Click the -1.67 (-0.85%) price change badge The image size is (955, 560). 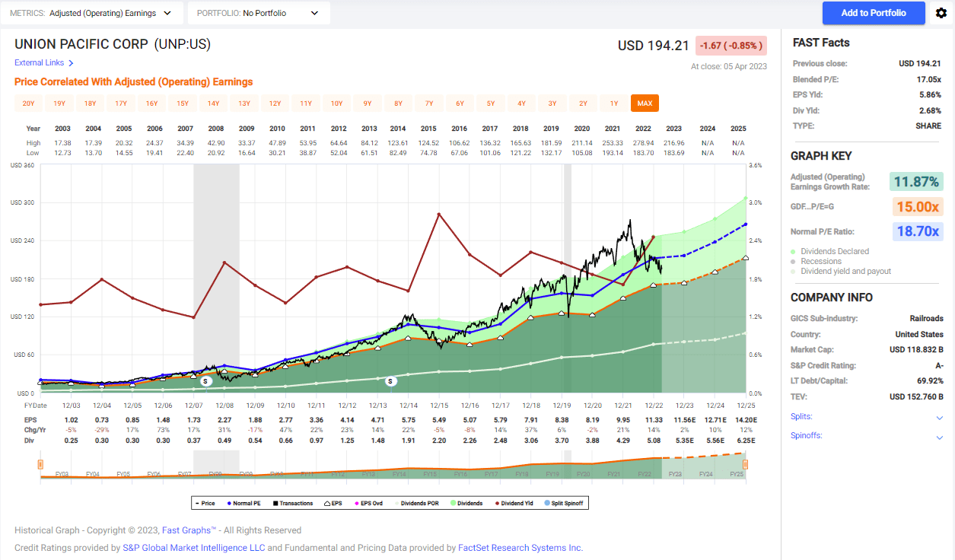731,46
